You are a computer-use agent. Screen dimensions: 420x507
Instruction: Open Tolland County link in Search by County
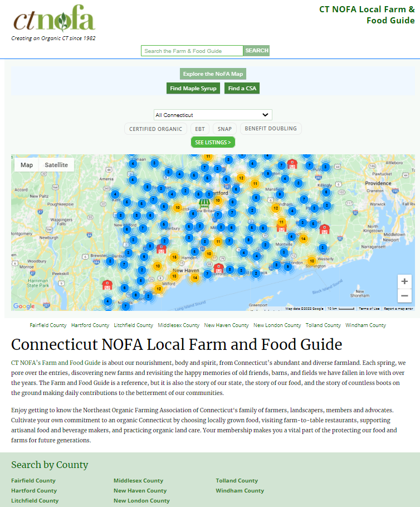(x=237, y=480)
